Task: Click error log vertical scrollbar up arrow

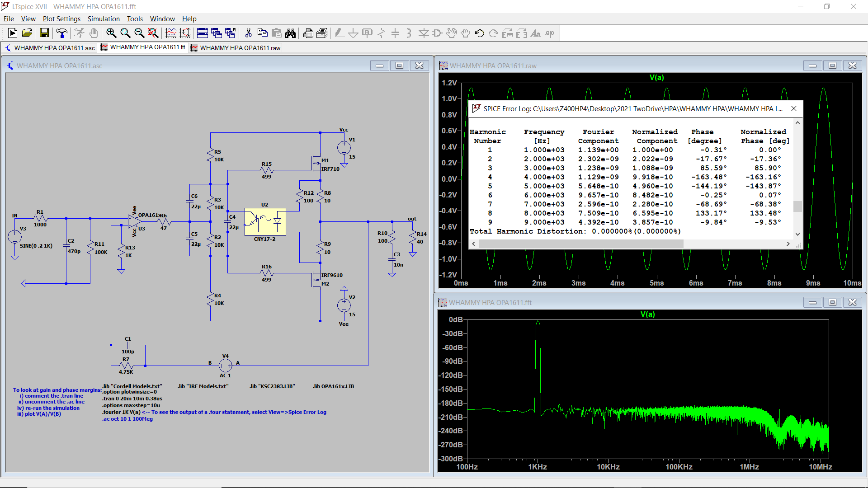Action: click(797, 123)
